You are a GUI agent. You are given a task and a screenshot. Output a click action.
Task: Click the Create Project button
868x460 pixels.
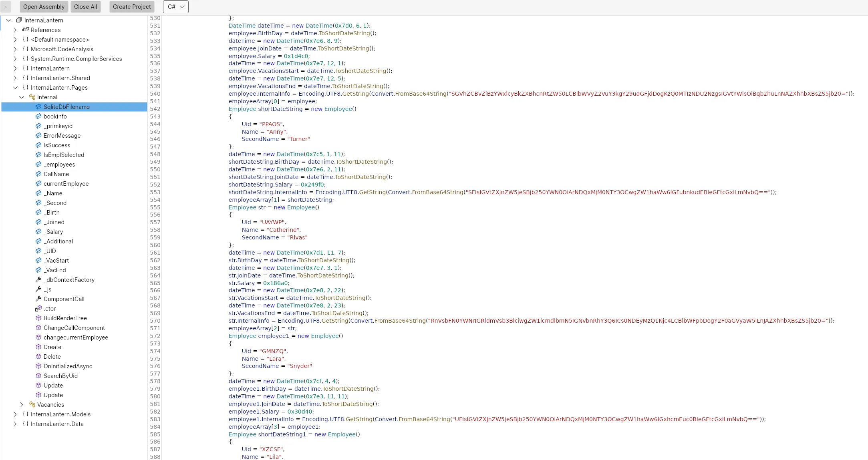132,7
